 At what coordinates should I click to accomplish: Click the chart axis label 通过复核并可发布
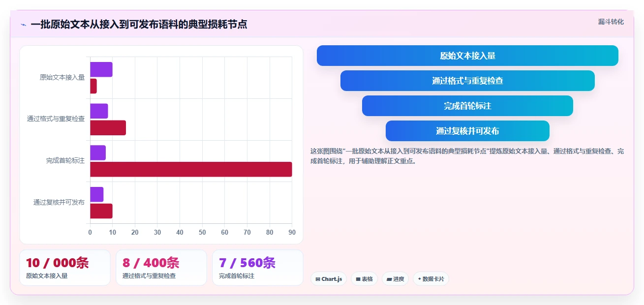click(59, 202)
